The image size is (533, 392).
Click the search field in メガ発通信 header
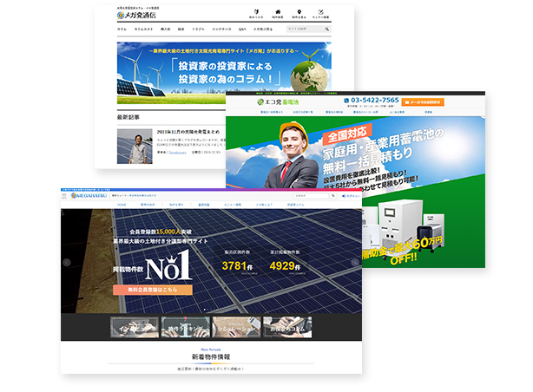300,29
